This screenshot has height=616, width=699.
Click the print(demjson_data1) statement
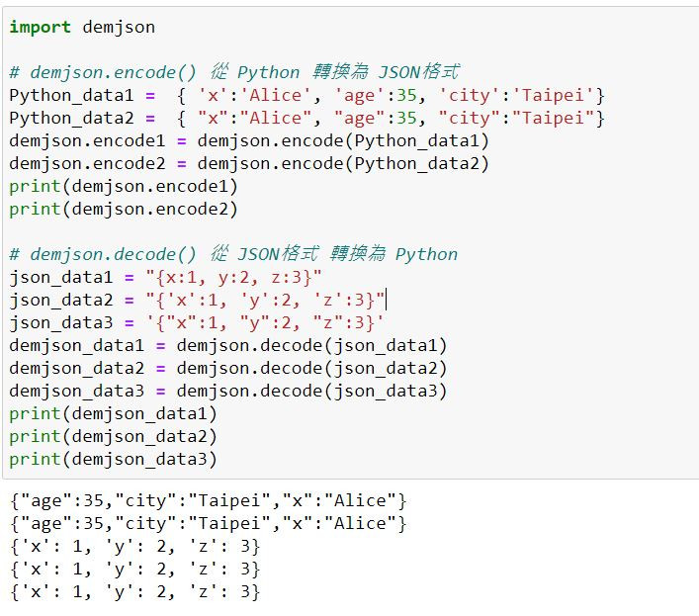coord(113,413)
